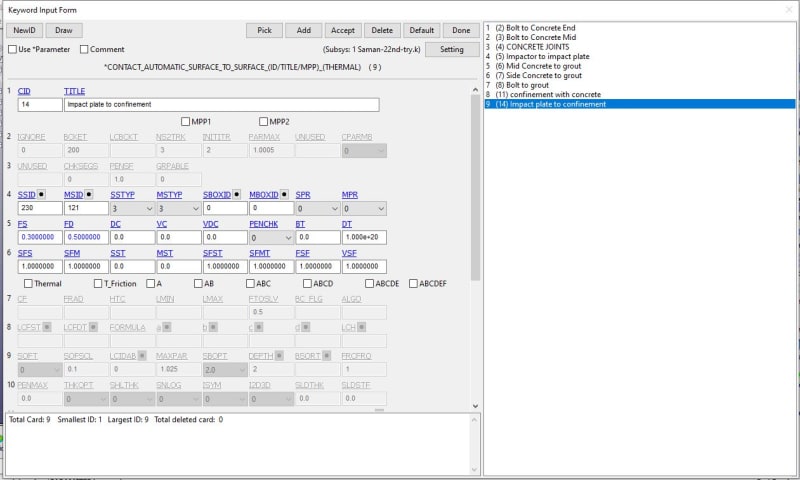The image size is (800, 480).
Task: Click the TITLE field label link
Action: pos(74,91)
